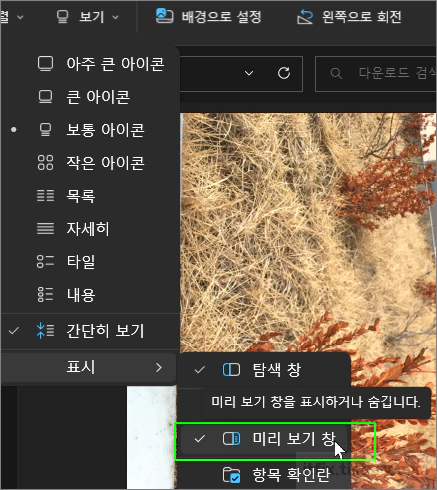Choose 내용 content view
The width and height of the screenshot is (437, 490).
[x=90, y=295]
